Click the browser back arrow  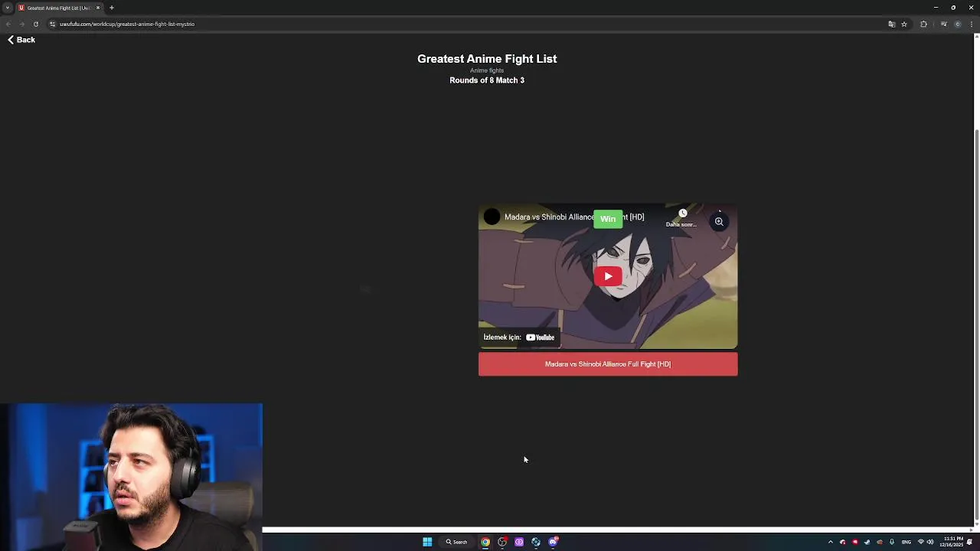8,24
